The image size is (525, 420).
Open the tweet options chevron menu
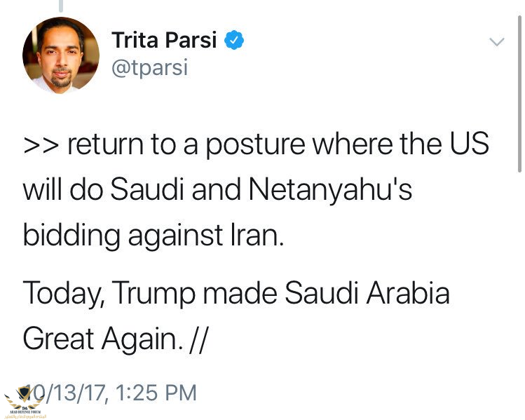point(496,42)
